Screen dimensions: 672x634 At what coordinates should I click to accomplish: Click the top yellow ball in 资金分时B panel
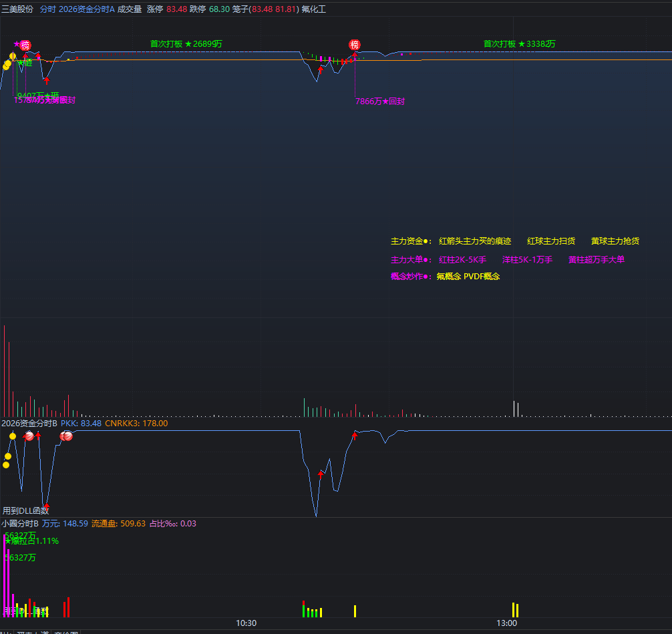tap(13, 436)
